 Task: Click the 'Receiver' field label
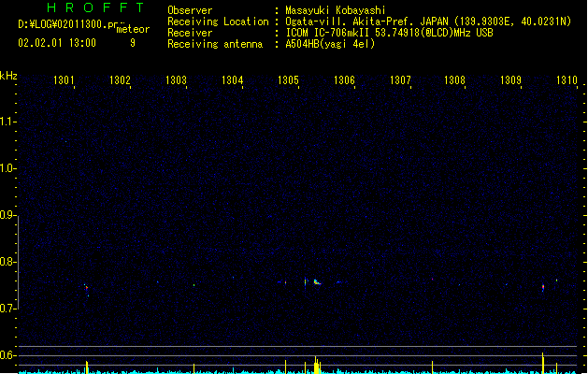coord(190,33)
